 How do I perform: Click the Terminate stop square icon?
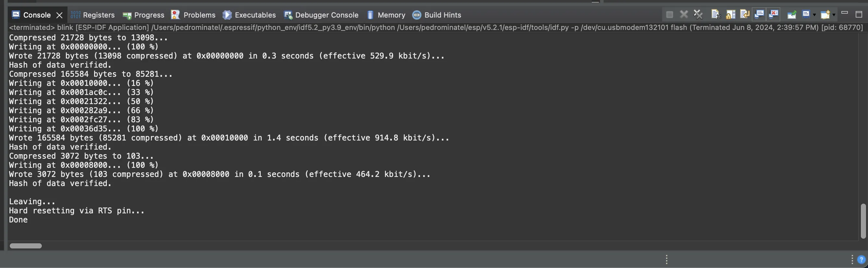point(670,15)
